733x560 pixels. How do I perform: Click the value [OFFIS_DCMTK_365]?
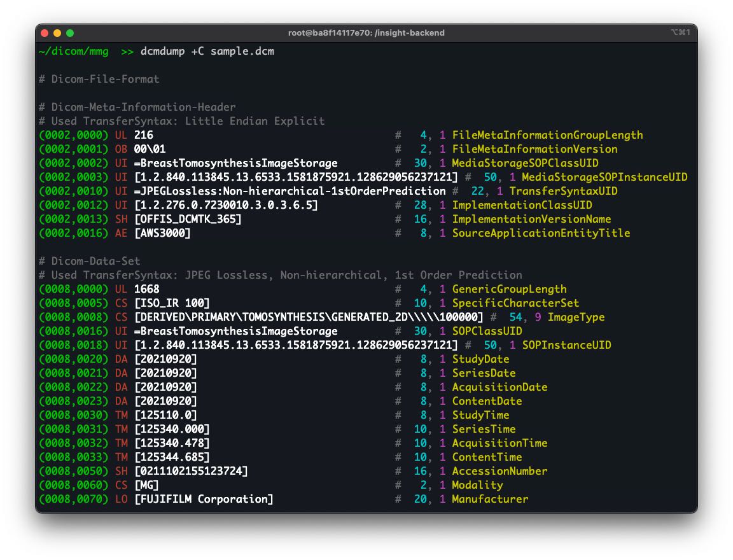[x=188, y=220]
